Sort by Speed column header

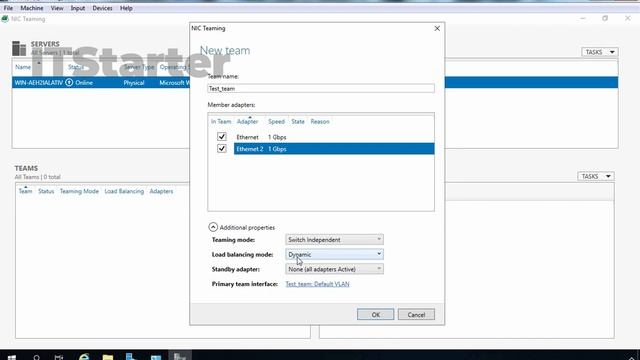coord(276,122)
